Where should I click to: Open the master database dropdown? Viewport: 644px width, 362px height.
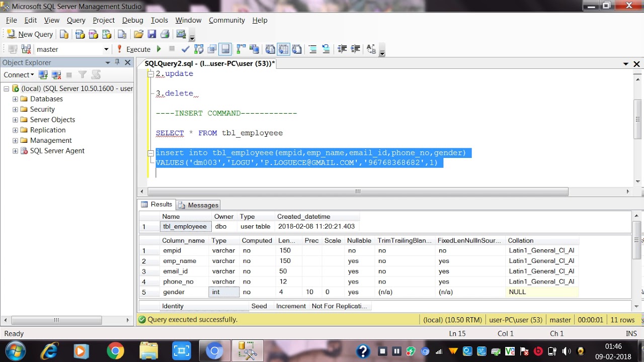pyautogui.click(x=106, y=49)
